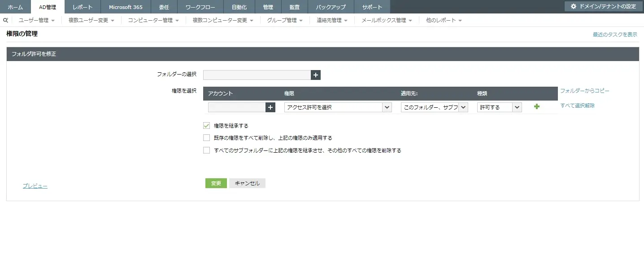Click the search magnifier icon
The image size is (644, 273).
(5, 20)
